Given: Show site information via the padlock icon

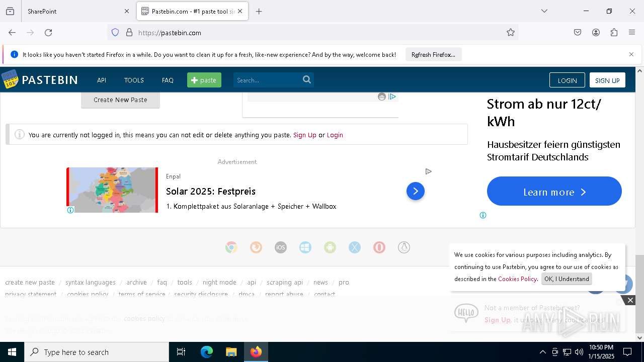Looking at the screenshot, I should pos(129,33).
